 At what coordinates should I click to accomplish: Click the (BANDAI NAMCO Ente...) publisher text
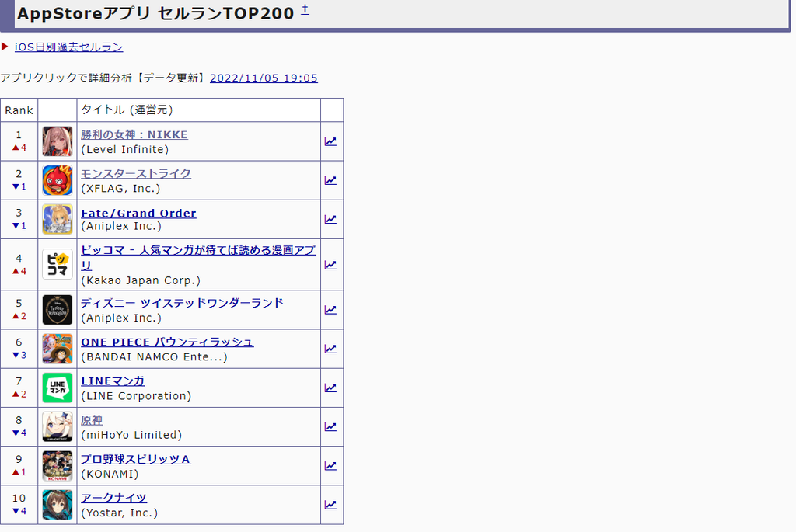pyautogui.click(x=155, y=357)
